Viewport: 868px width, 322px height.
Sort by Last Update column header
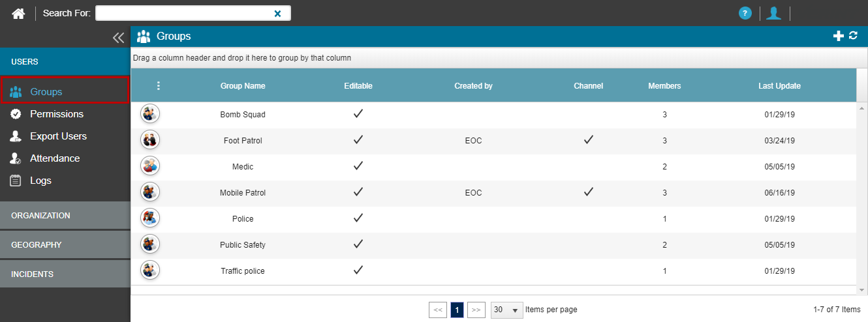coord(779,86)
